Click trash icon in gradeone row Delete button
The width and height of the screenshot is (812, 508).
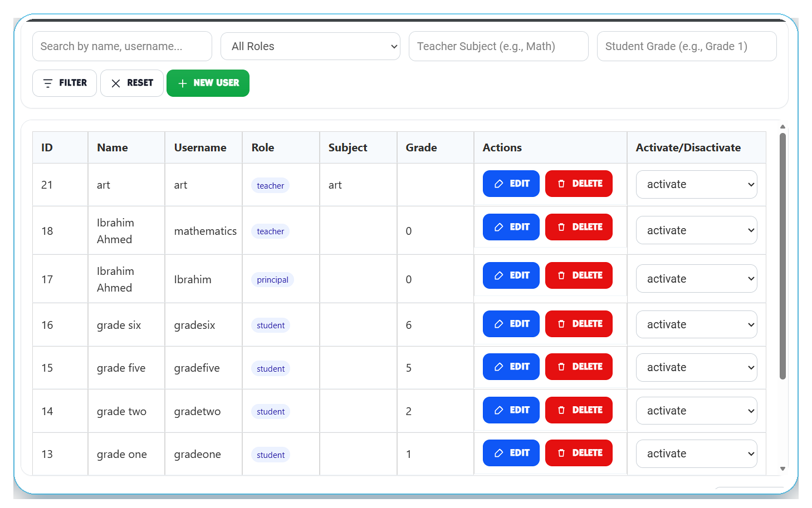[x=561, y=453]
